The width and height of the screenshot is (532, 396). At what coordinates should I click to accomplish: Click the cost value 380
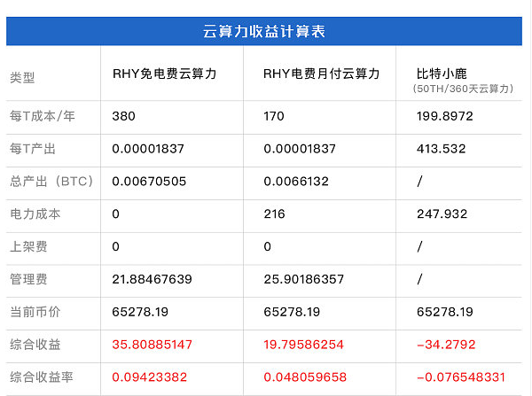click(x=124, y=116)
